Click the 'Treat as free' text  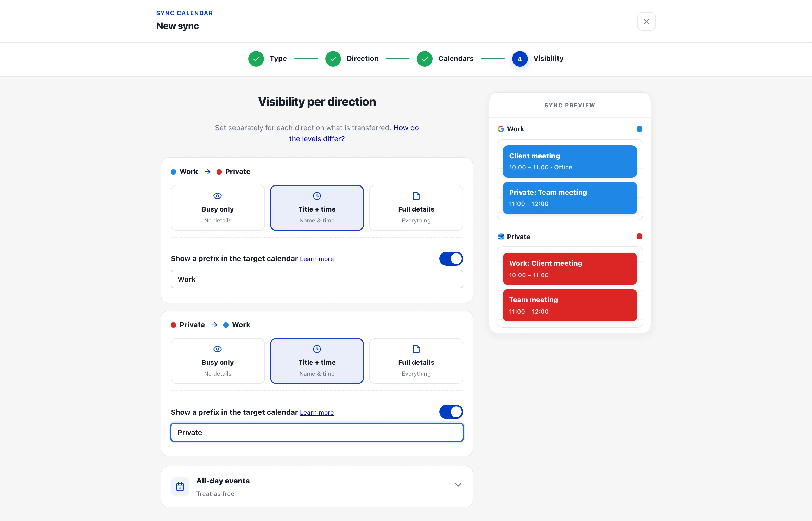(215, 494)
